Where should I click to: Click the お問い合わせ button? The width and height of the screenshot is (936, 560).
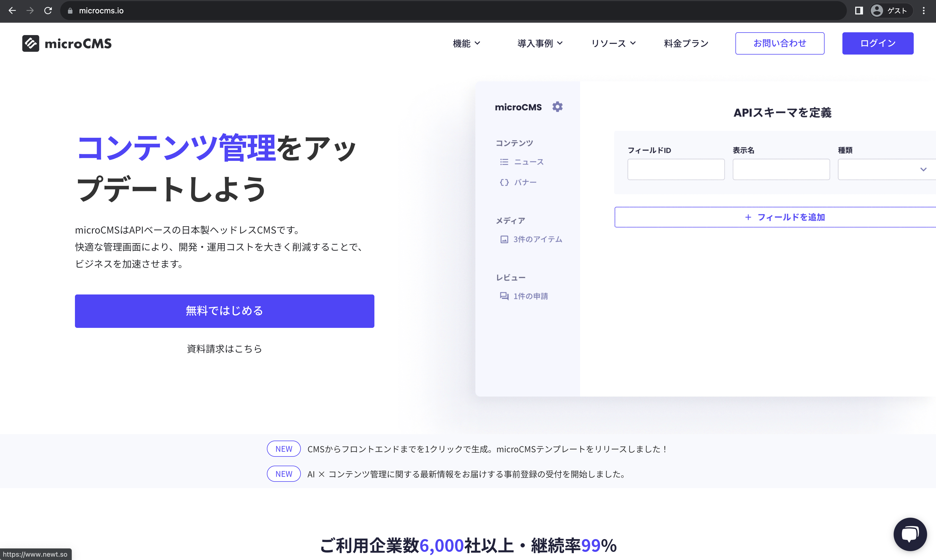(779, 43)
